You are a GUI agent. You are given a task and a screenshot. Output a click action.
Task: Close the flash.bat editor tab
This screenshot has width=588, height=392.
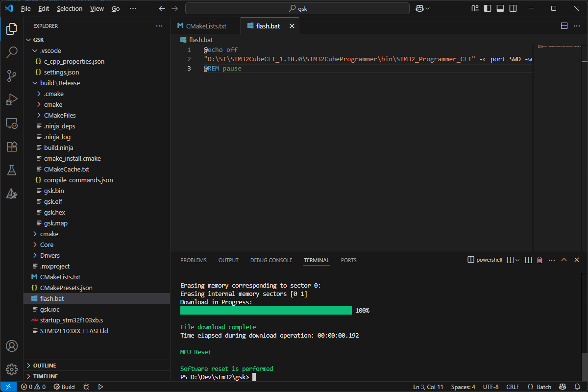pos(292,26)
